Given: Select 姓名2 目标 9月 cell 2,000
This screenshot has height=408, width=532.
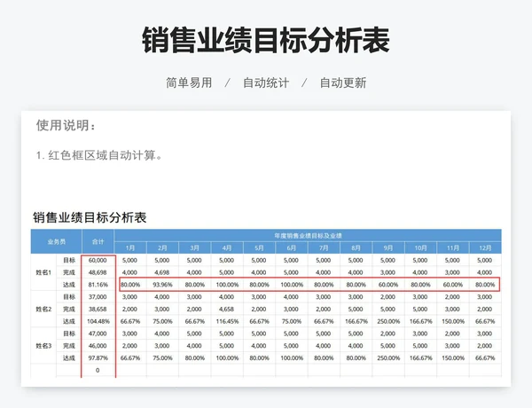Looking at the screenshot, I should pos(387,296).
